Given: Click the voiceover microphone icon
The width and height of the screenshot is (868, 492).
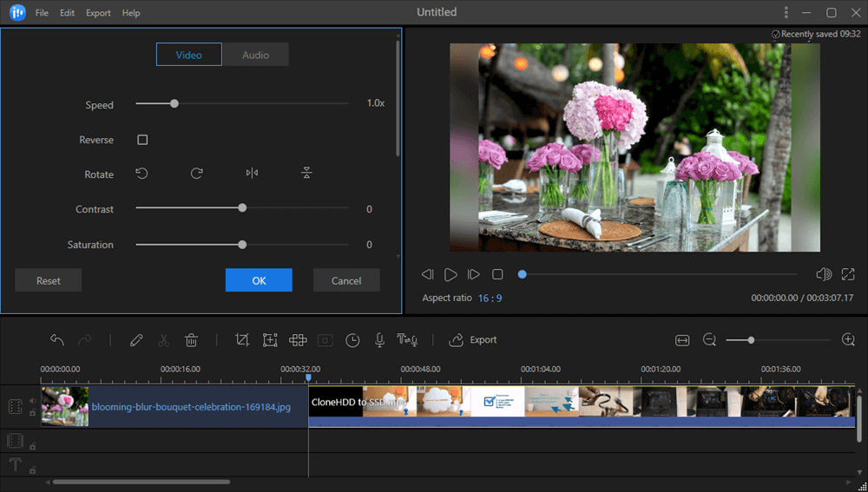Looking at the screenshot, I should (x=379, y=340).
